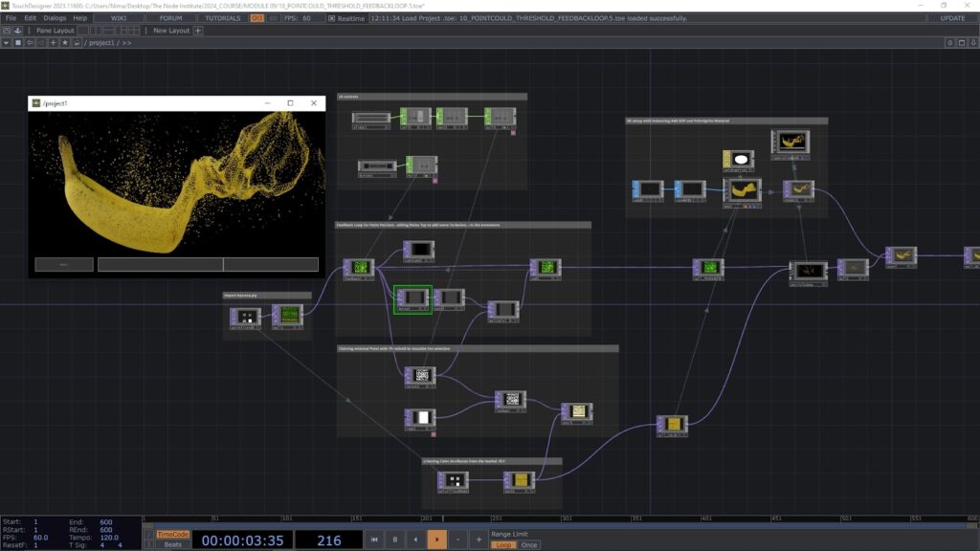Open the Edit menu
980x551 pixels.
(x=31, y=18)
